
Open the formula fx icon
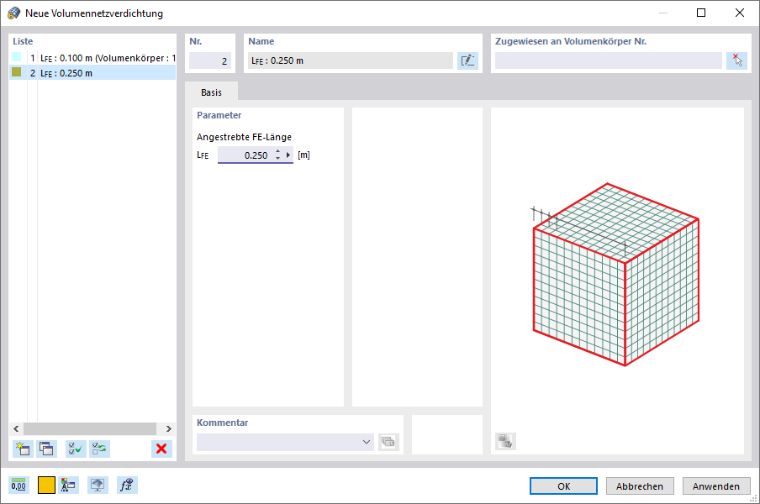[127, 485]
